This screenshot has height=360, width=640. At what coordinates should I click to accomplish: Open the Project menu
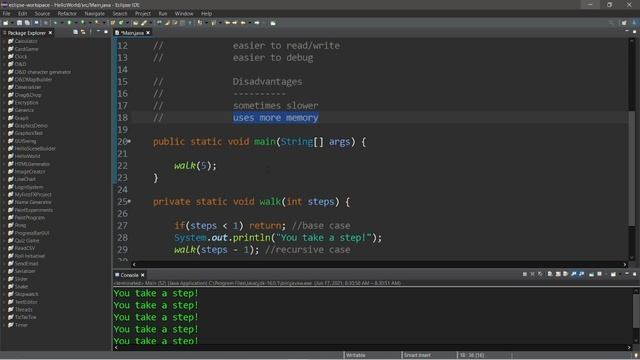(143, 13)
